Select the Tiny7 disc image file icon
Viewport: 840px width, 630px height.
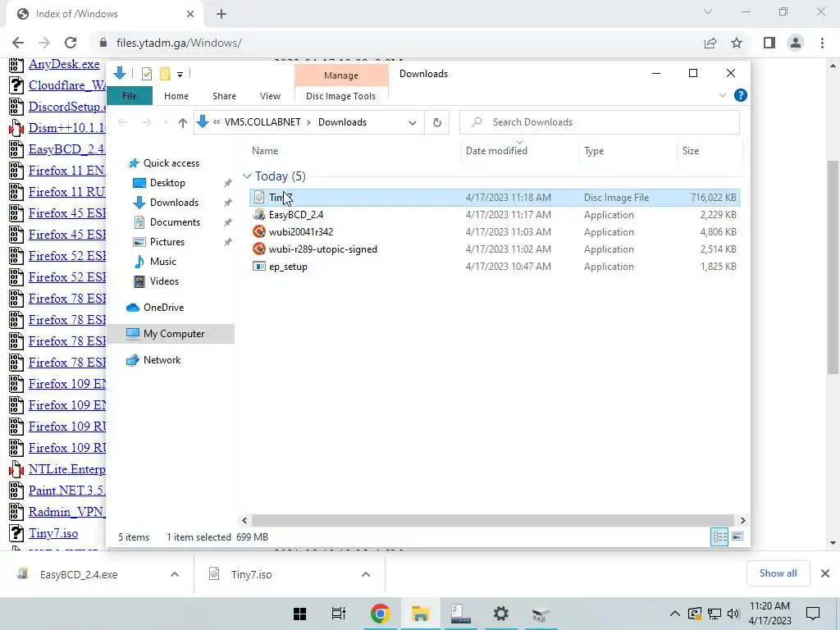[x=259, y=198]
